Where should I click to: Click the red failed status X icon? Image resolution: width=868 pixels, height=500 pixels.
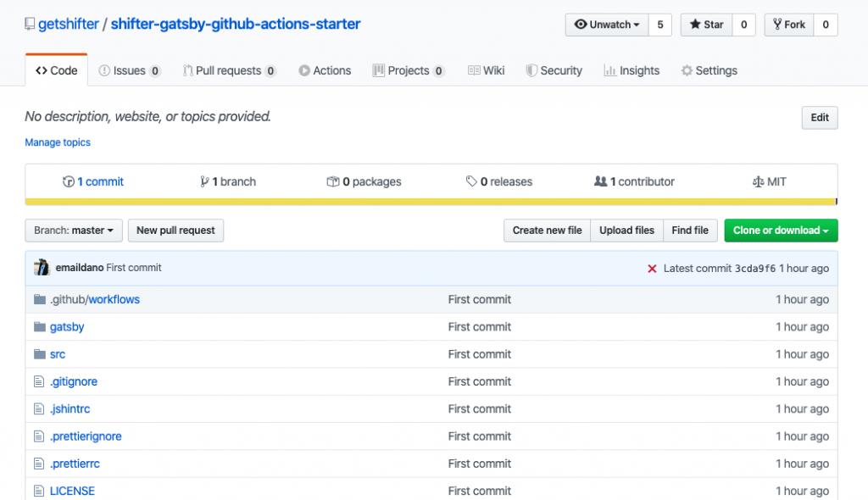click(652, 269)
